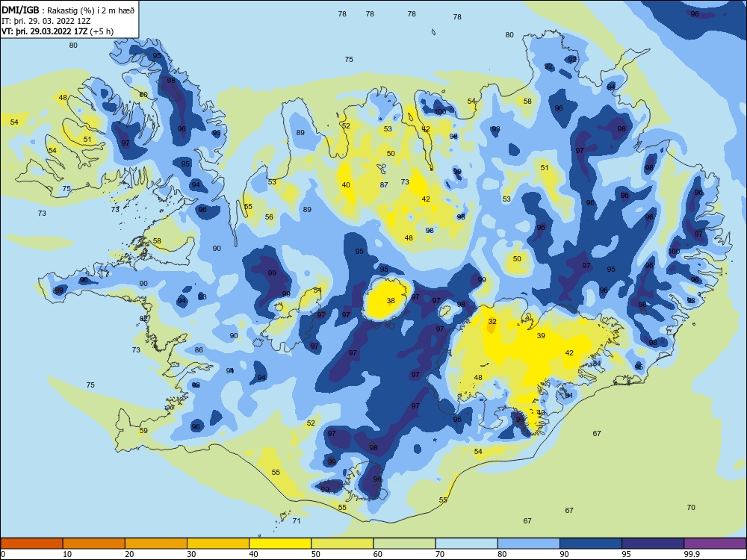The image size is (747, 560).
Task: Click the humidity value '43' on the map
Action: [x=541, y=413]
